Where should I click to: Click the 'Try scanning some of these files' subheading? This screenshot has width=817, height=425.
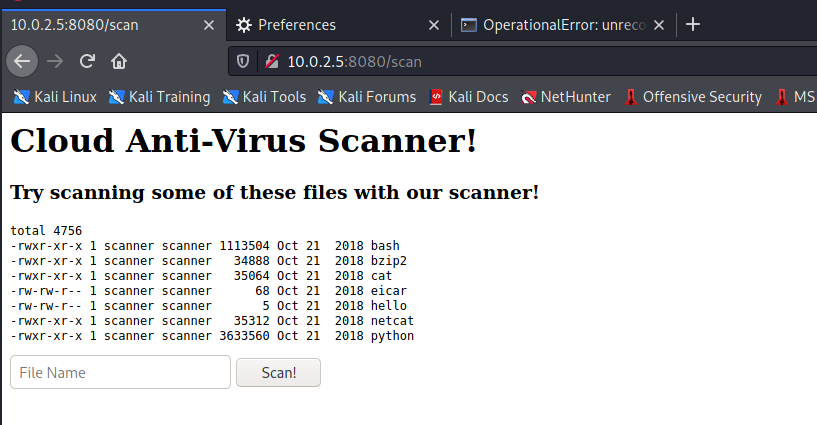coord(275,193)
